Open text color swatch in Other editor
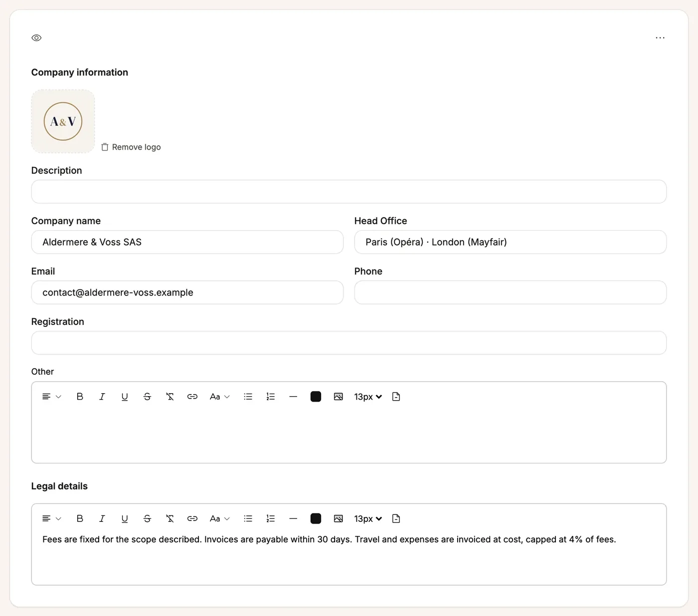The width and height of the screenshot is (698, 616). (x=316, y=397)
